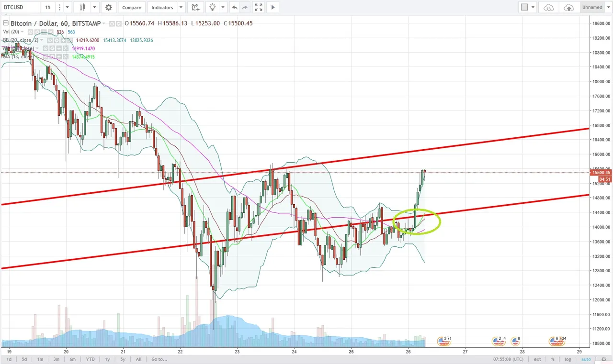This screenshot has height=364, width=613.
Task: Toggle visibility of MA (13, close)
Action: click(x=45, y=56)
